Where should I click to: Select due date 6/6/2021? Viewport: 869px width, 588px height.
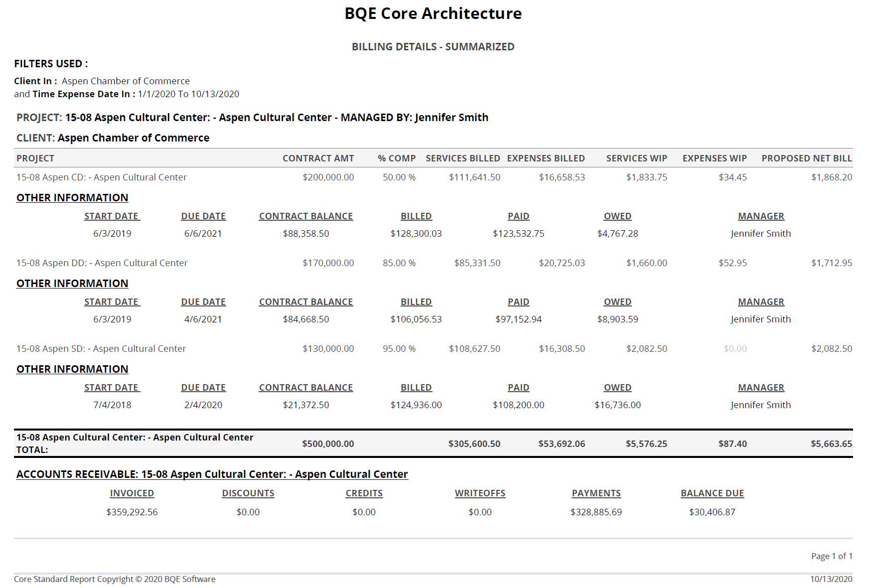(x=203, y=234)
